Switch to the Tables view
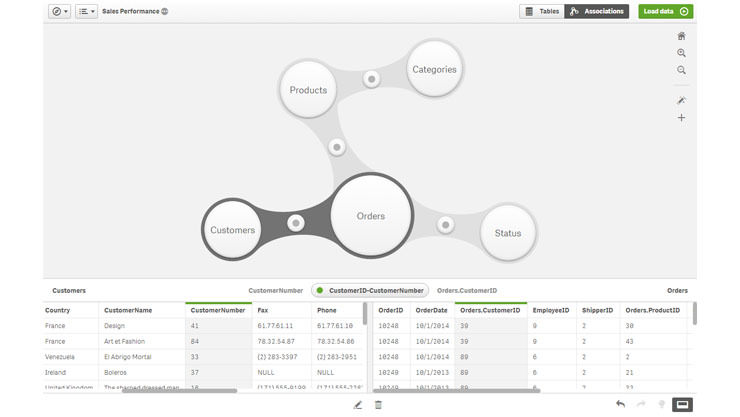Viewport: 740px width, 417px height. pos(542,11)
